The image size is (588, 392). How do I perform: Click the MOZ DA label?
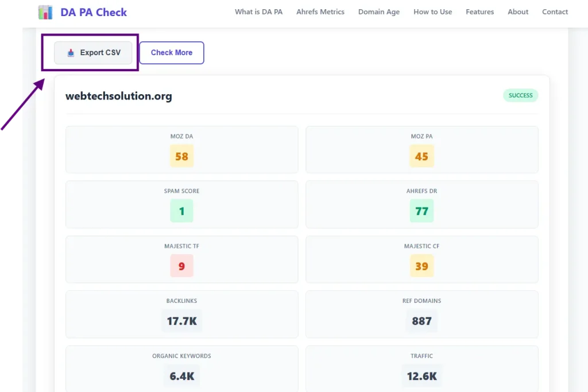click(182, 136)
